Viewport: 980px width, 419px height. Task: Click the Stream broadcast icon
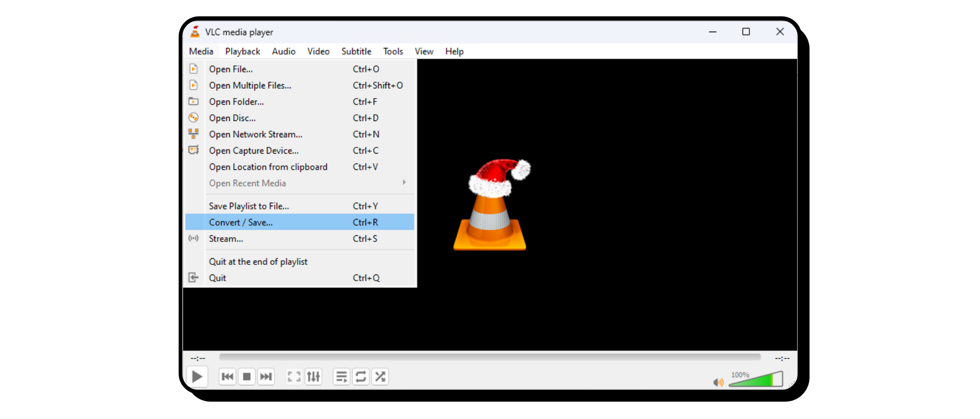click(x=193, y=238)
